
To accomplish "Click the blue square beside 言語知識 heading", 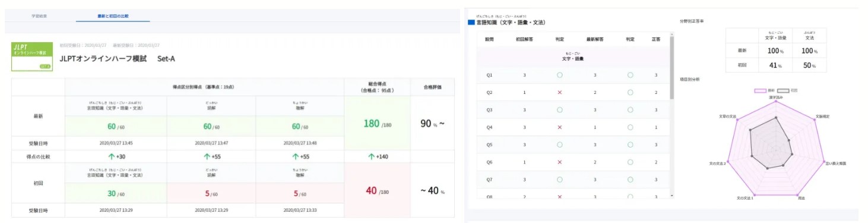I will click(x=471, y=22).
